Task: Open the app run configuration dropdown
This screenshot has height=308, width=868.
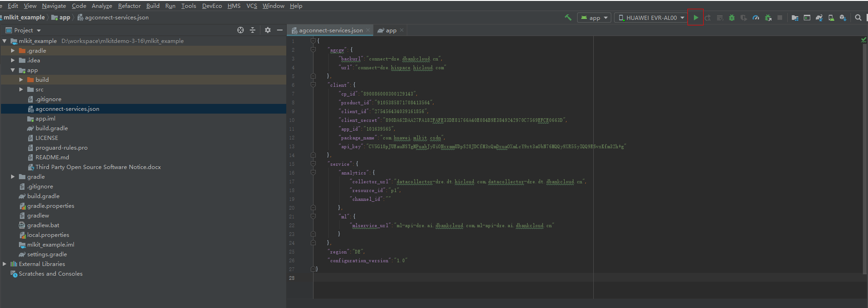Action: 594,18
